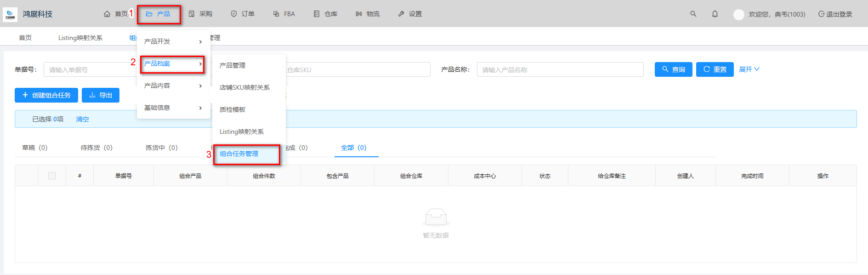The image size is (868, 275).
Task: Expand filters with 展开 toggle
Action: coord(749,69)
